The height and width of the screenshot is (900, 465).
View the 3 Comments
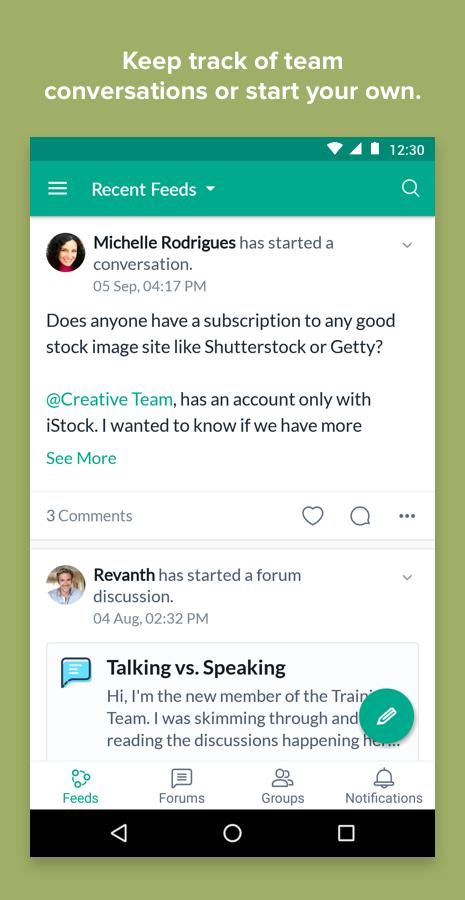pos(89,516)
